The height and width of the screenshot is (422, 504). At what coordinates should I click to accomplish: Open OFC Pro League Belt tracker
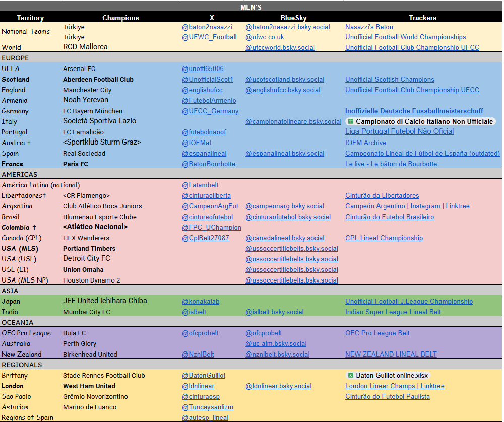click(x=377, y=334)
